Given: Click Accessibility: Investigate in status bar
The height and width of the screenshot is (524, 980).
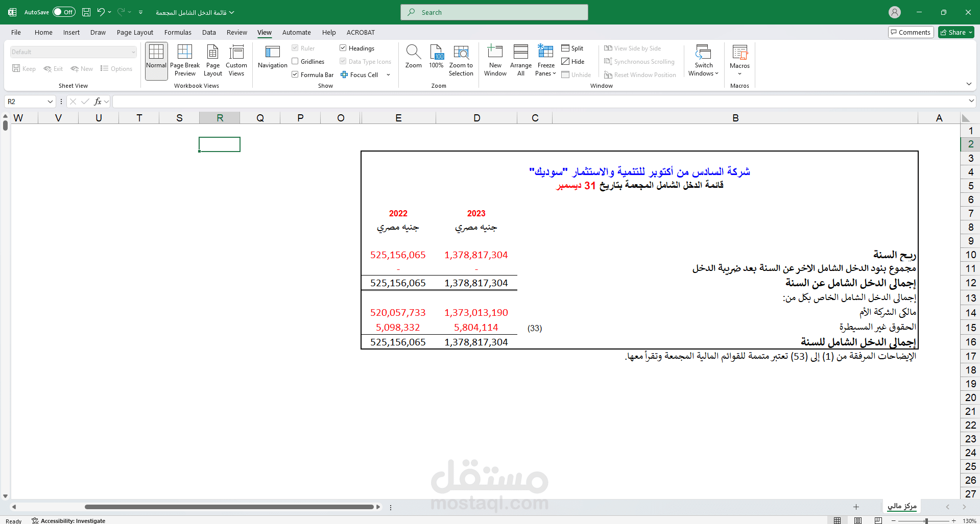Looking at the screenshot, I should 68,520.
